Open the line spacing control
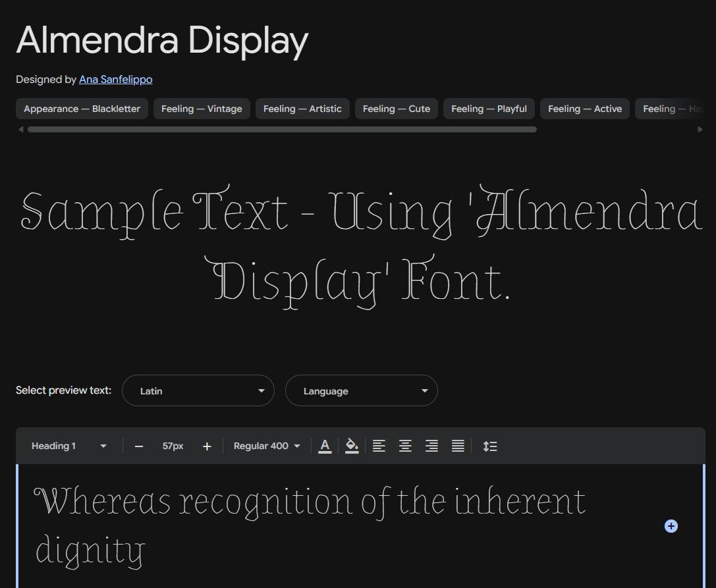This screenshot has width=716, height=588. [490, 446]
